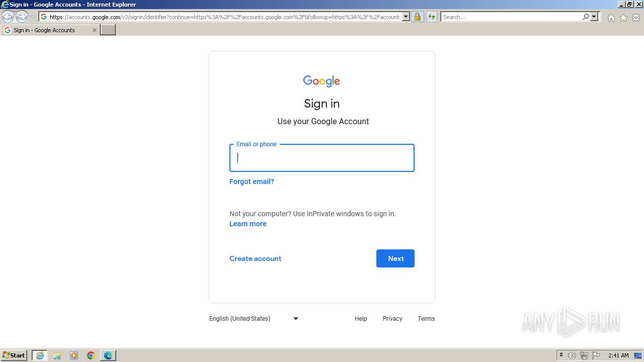Open File Explorer from taskbar

pyautogui.click(x=57, y=355)
